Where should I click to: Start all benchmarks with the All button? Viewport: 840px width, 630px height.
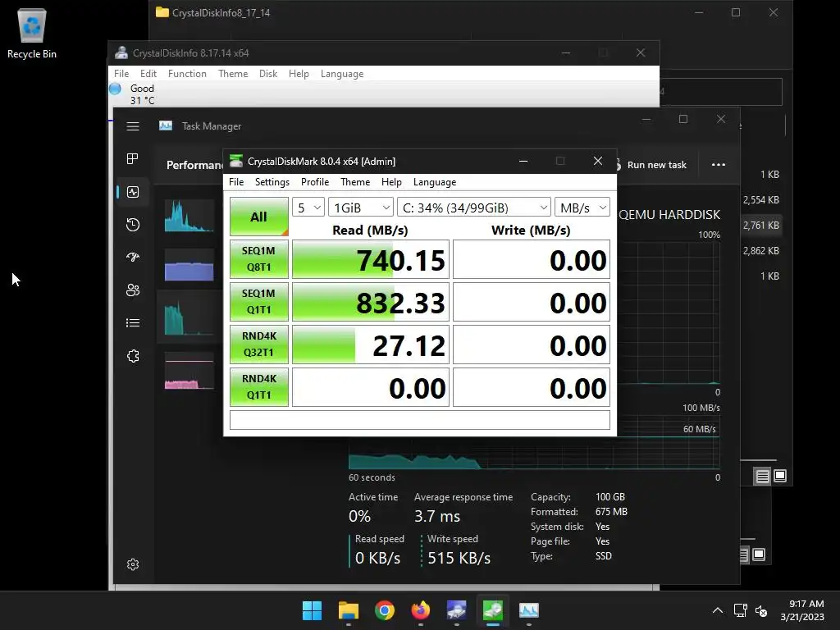258,217
